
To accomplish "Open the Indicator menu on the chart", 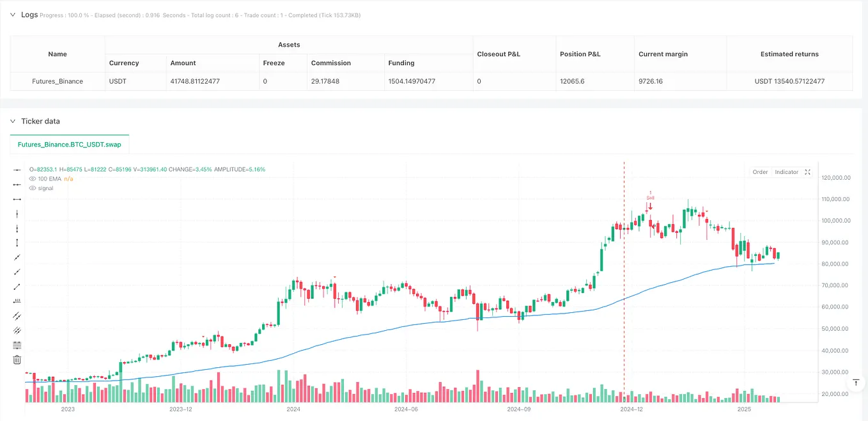I will click(786, 171).
